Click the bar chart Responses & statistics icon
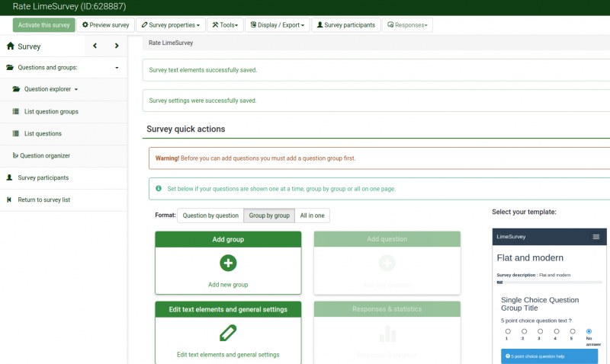The image size is (610, 364). 387,334
